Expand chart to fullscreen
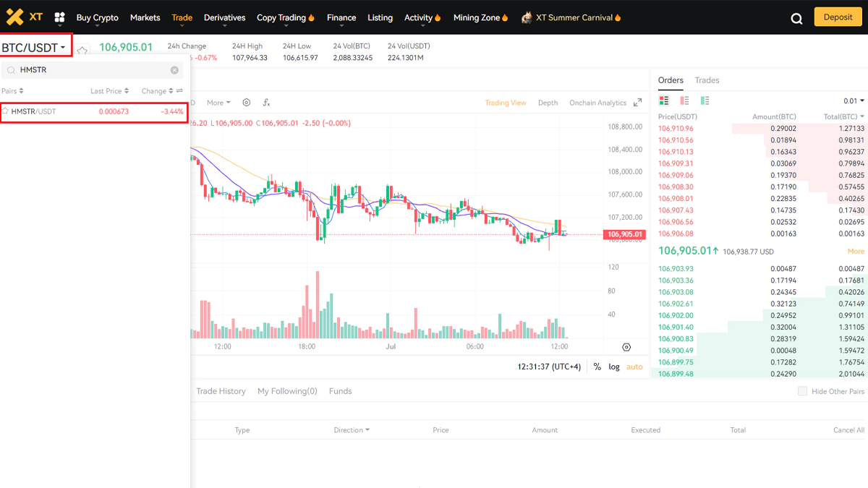 (x=637, y=103)
